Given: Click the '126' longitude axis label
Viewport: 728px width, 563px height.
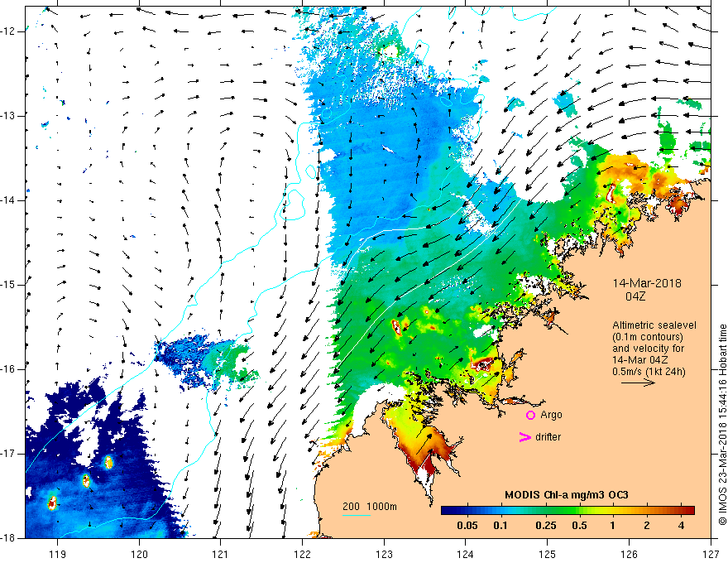Looking at the screenshot, I should (629, 554).
